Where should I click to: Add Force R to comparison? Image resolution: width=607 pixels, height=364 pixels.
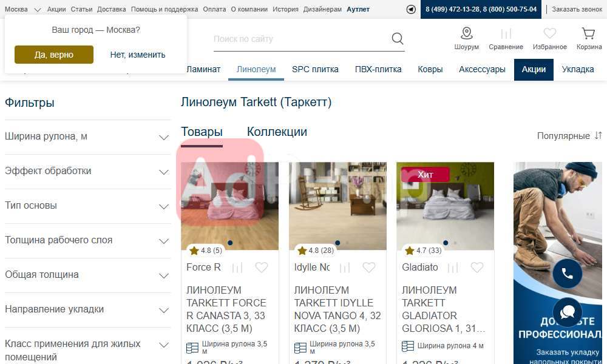click(x=237, y=268)
